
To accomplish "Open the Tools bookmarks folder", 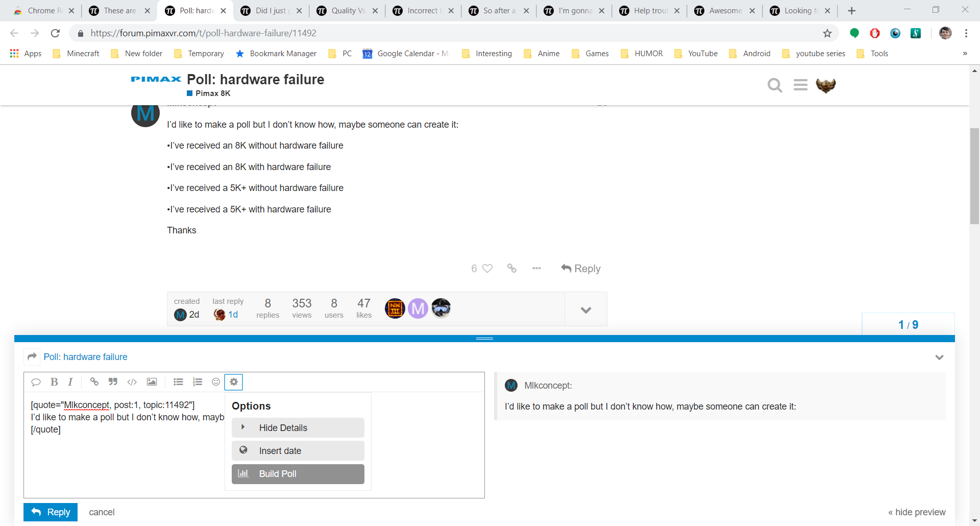I will [873, 54].
